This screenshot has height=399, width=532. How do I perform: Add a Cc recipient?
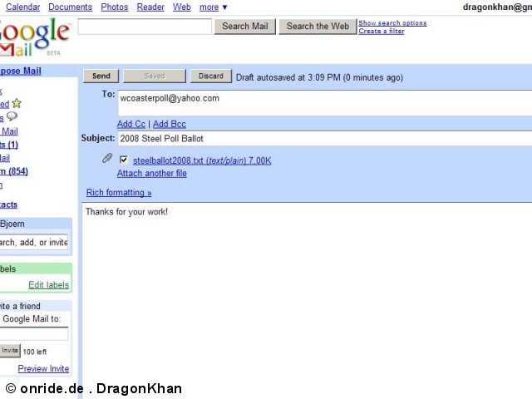coord(131,124)
